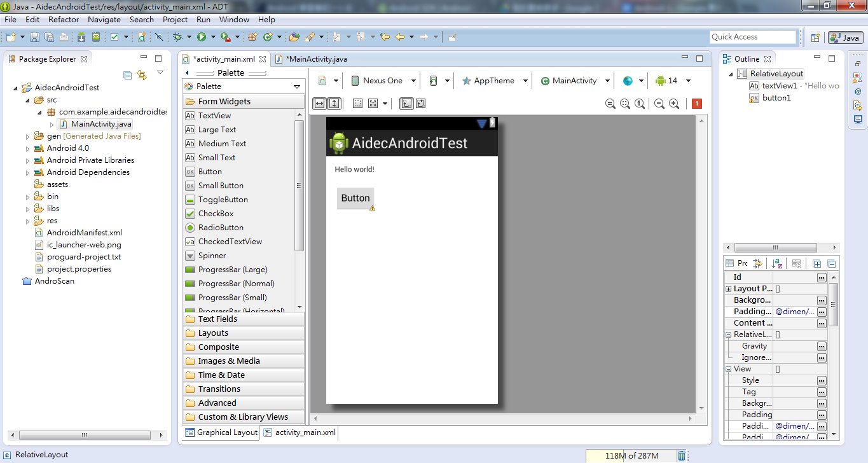Open the Palette options dropdown arrow
This screenshot has width=868, height=463.
tap(296, 86)
